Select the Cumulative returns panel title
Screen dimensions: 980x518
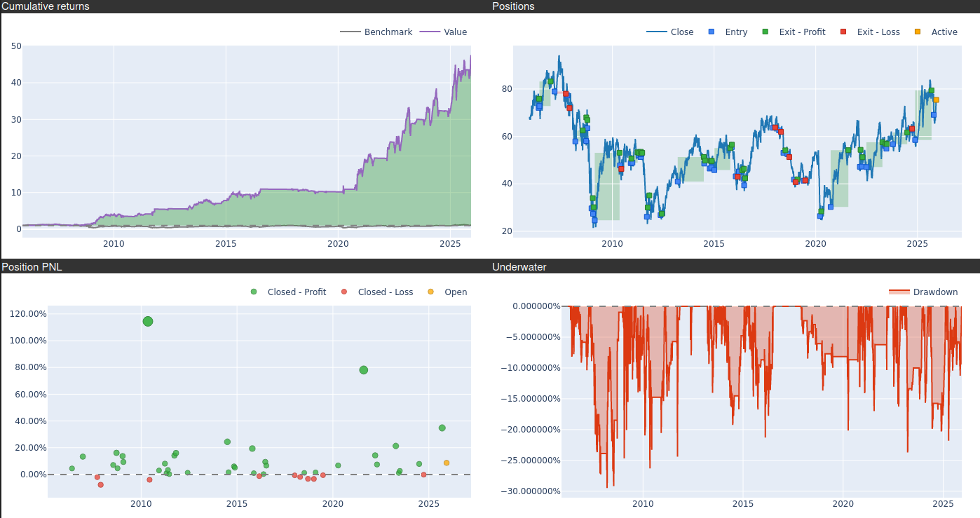pos(46,6)
